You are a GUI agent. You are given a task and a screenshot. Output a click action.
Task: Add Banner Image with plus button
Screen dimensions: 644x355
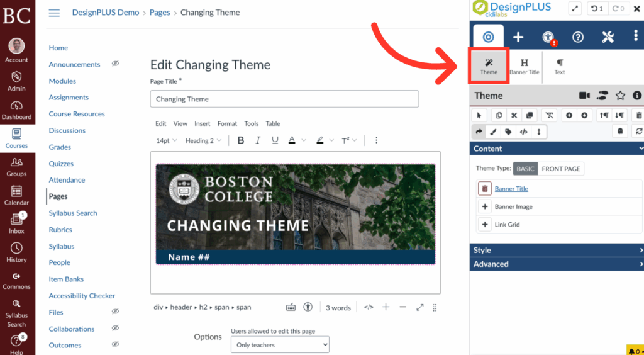coord(485,206)
